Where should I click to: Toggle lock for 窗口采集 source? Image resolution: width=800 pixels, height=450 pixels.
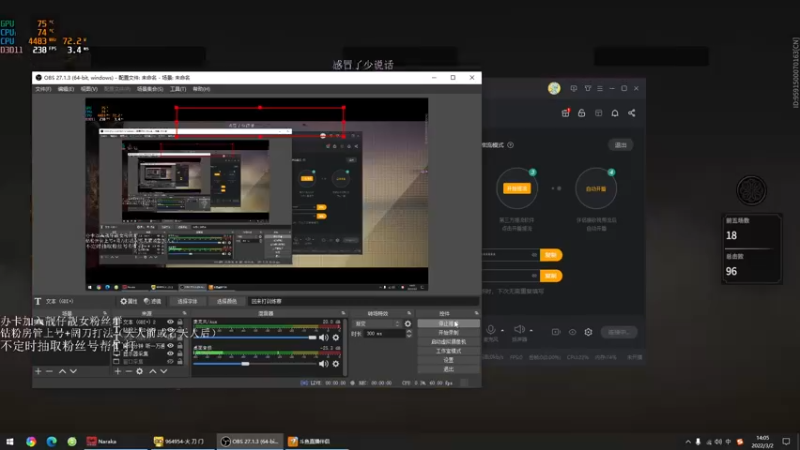pyautogui.click(x=180, y=361)
